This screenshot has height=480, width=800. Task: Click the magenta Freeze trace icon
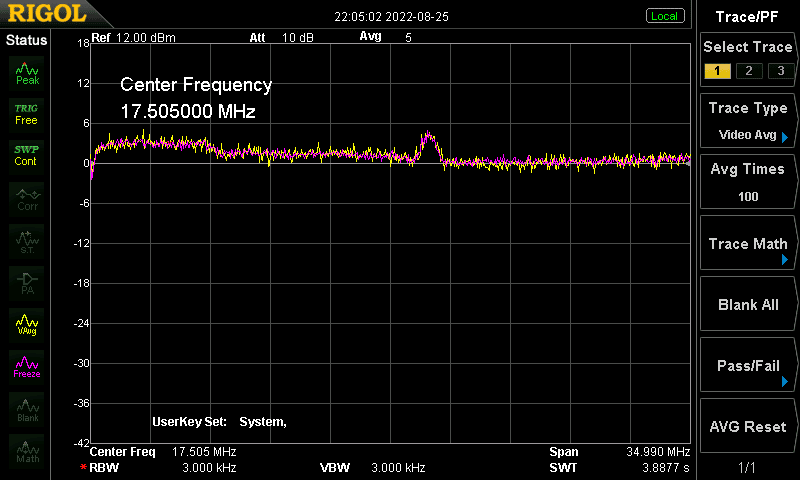click(27, 367)
